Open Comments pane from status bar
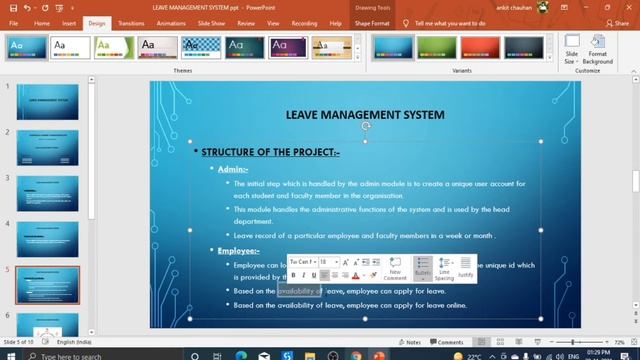 coord(447,342)
